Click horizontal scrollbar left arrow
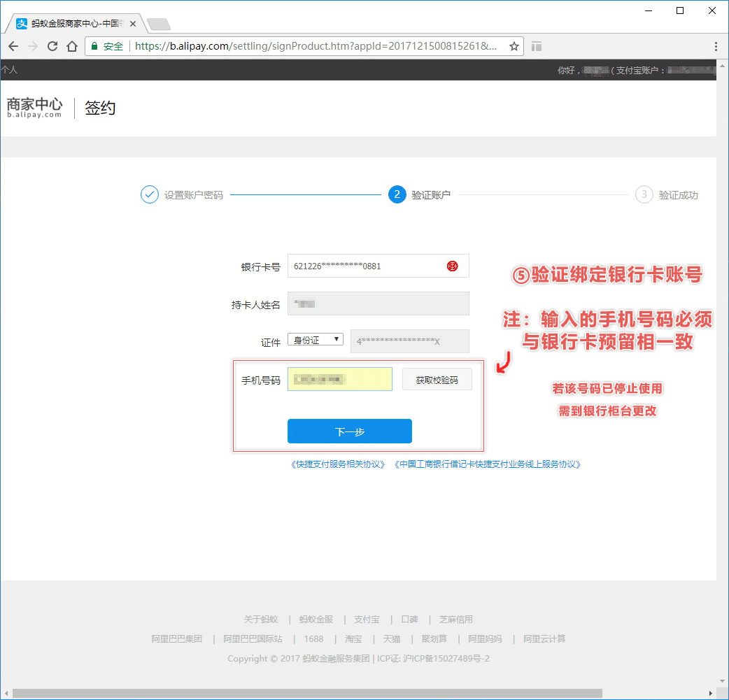Image resolution: width=729 pixels, height=700 pixels. pyautogui.click(x=6, y=693)
